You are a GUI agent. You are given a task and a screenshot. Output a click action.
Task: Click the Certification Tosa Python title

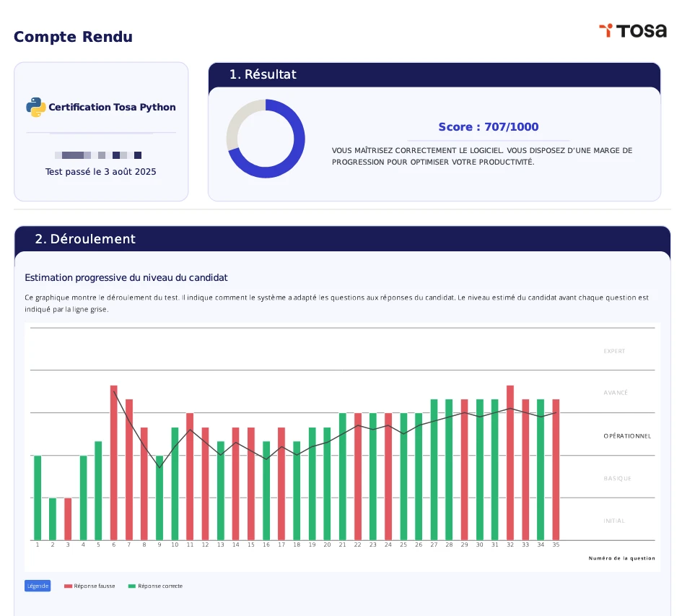click(112, 108)
